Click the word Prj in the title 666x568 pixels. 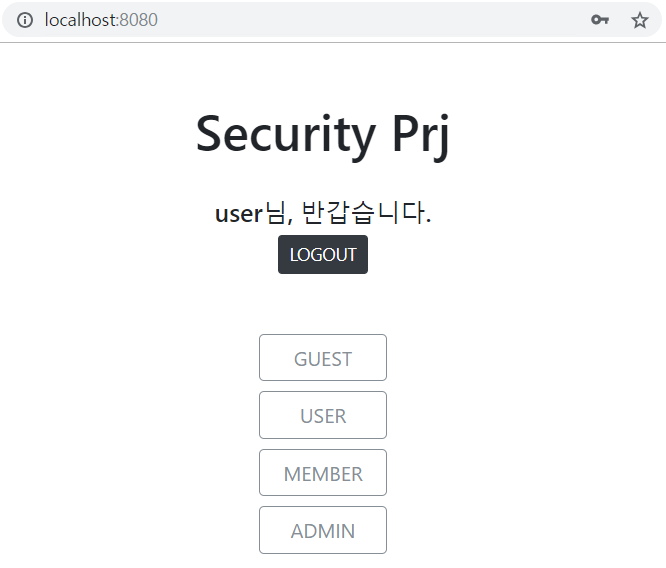click(x=421, y=137)
